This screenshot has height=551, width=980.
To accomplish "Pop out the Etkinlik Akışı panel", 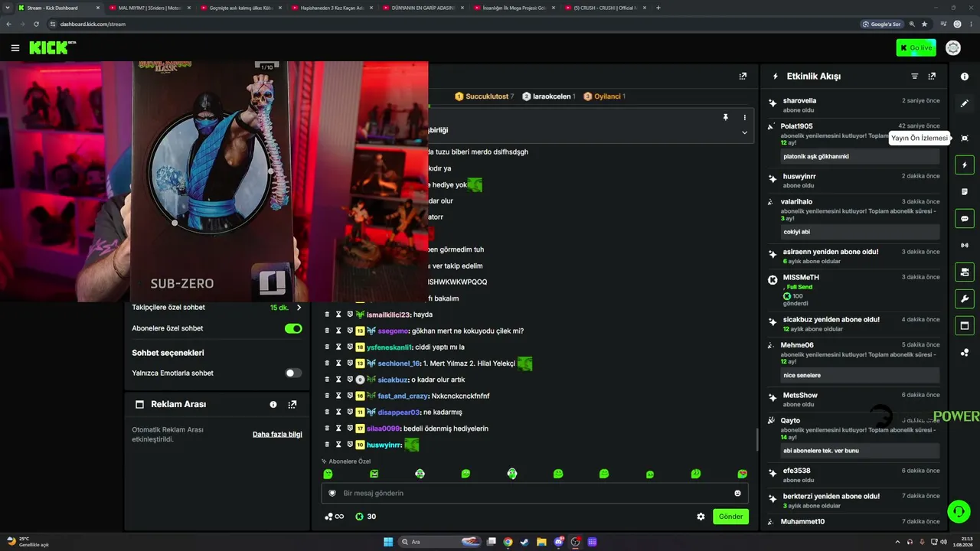I will click(x=932, y=77).
